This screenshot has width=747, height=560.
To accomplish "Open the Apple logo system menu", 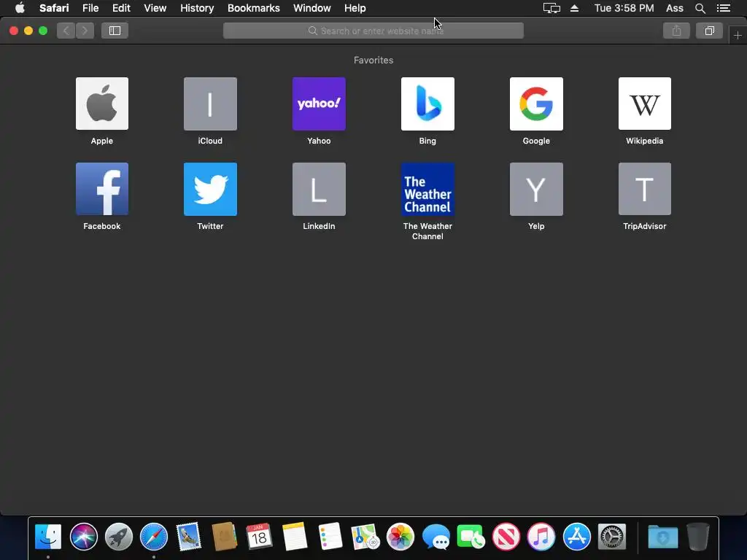I will click(20, 8).
